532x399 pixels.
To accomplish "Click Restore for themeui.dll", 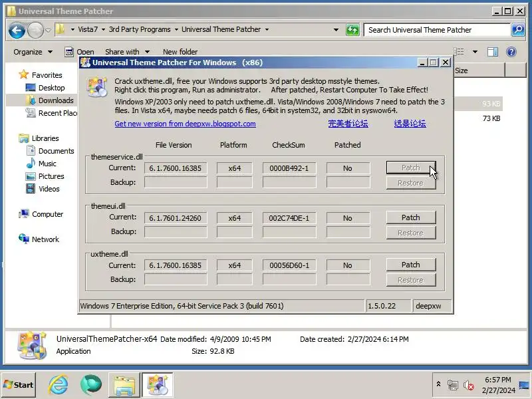I will pos(411,233).
